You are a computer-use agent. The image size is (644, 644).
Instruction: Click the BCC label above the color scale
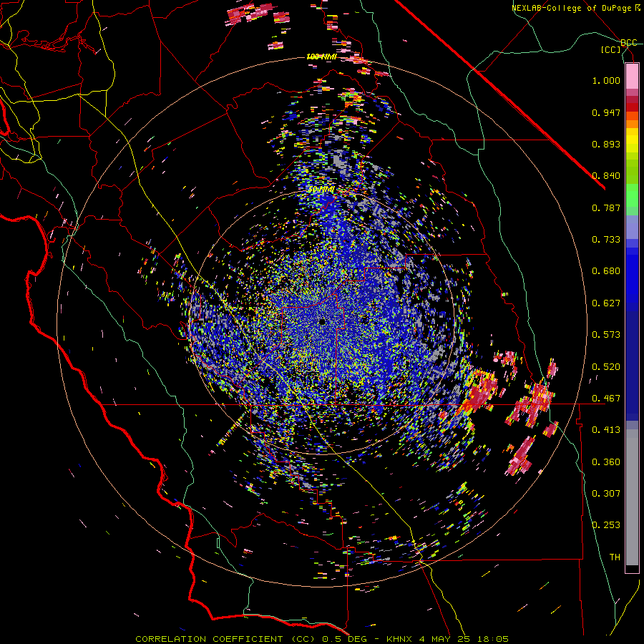tap(629, 43)
